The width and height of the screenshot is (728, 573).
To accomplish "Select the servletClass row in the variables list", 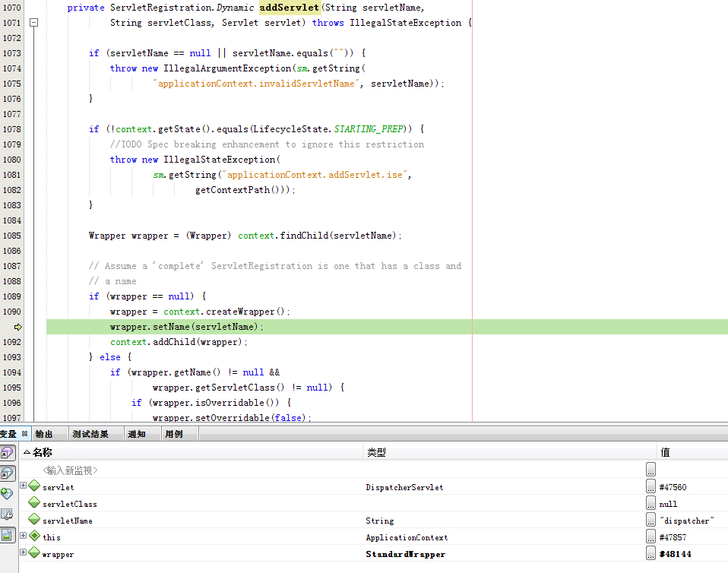I will [x=373, y=503].
